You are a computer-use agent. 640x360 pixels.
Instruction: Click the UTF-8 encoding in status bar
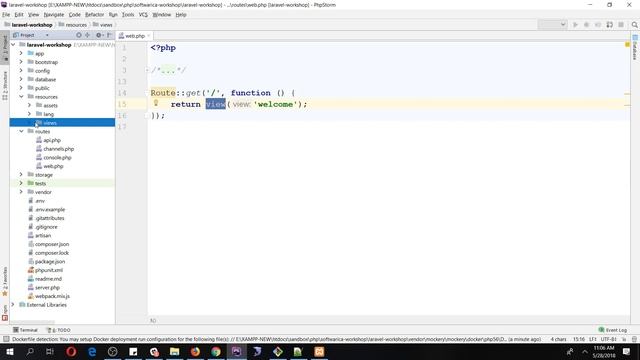608,339
